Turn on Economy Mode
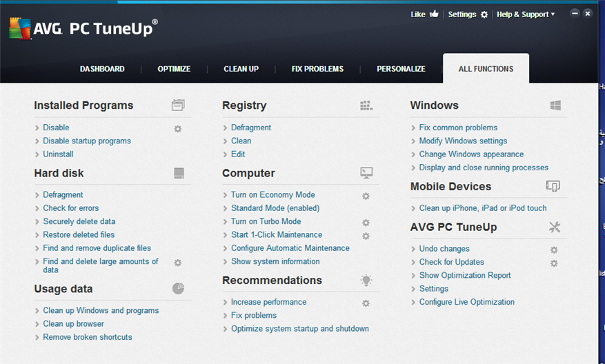Image resolution: width=605 pixels, height=364 pixels. pos(272,194)
